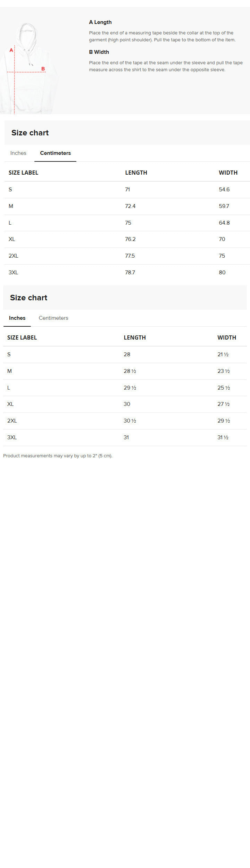Screen dimensions: 250x868
Task: Select the 2XL row label in inches chart
Action: 12,421
